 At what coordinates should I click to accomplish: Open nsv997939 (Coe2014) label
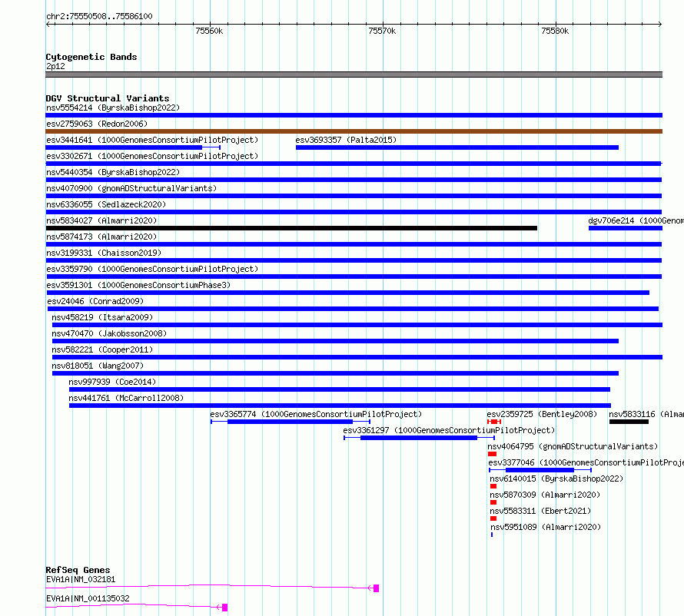(x=112, y=382)
